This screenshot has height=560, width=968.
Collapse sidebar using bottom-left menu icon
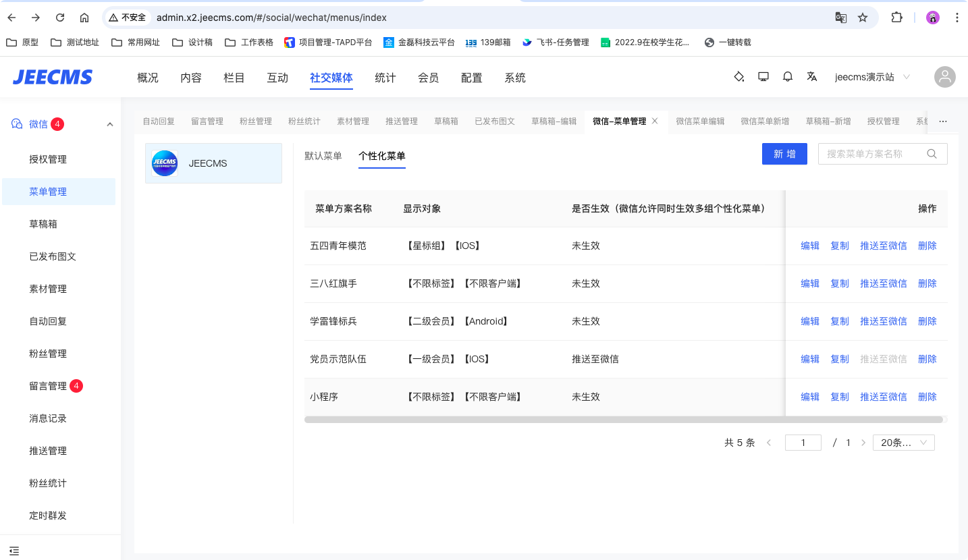click(x=14, y=551)
